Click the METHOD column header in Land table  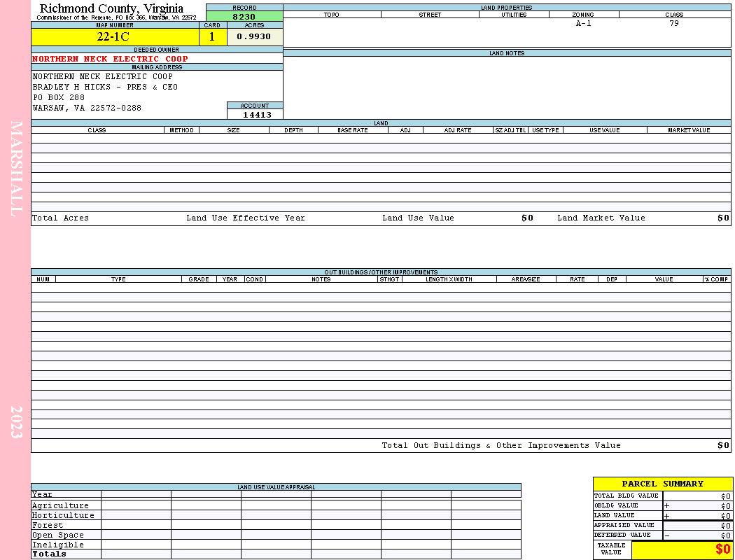click(x=181, y=130)
